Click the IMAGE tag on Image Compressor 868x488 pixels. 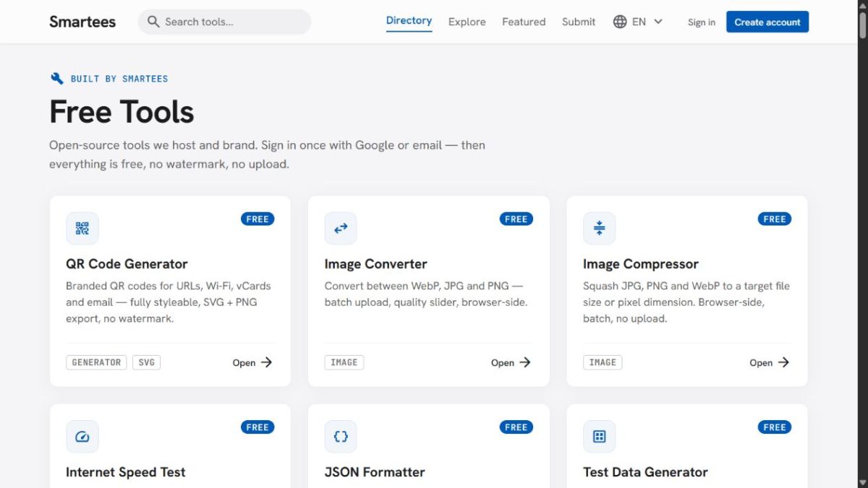pos(603,363)
